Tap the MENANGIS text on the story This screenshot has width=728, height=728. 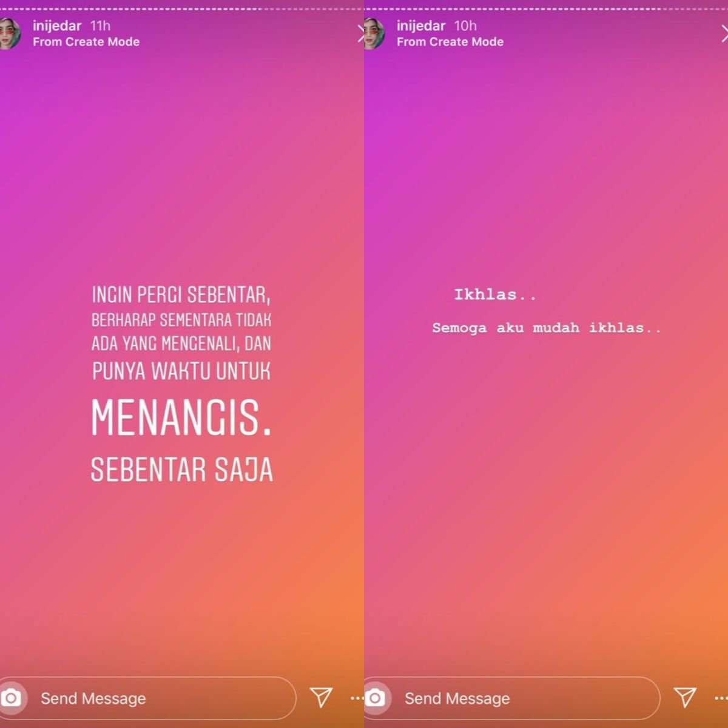tap(181, 418)
